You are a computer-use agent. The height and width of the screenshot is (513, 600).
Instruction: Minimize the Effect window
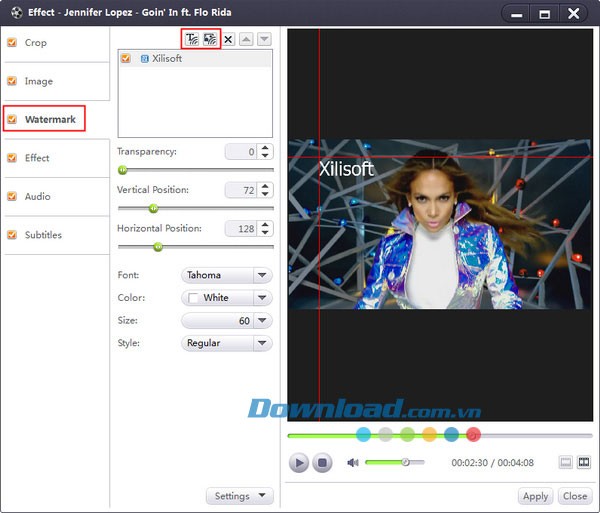point(516,14)
